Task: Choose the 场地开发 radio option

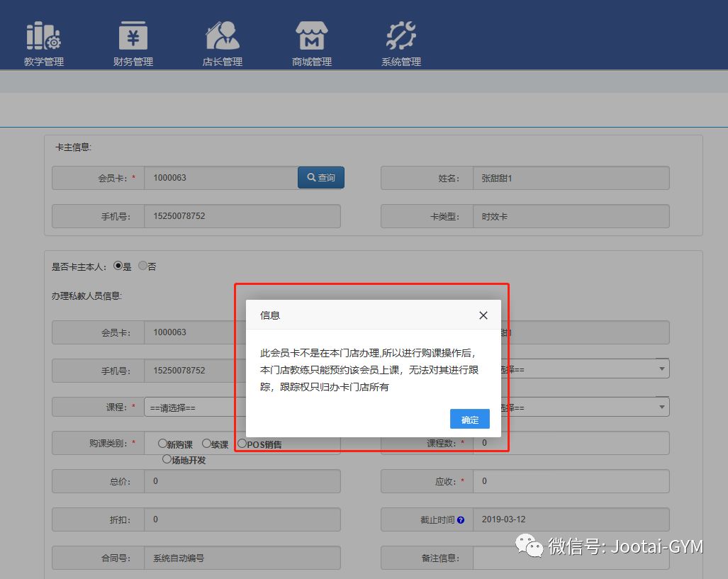Action: point(167,459)
